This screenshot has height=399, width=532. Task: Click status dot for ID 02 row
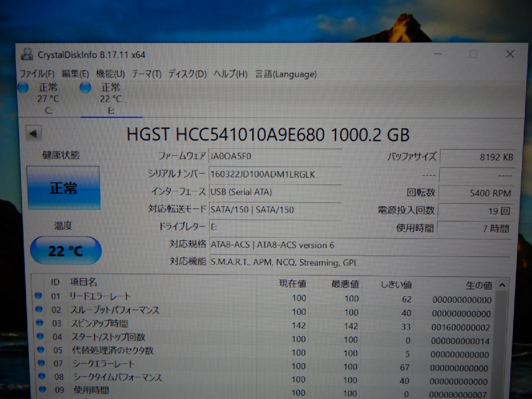coord(39,309)
